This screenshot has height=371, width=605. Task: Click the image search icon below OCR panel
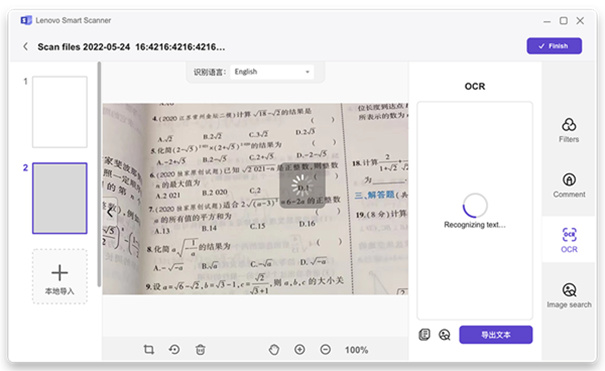point(444,335)
